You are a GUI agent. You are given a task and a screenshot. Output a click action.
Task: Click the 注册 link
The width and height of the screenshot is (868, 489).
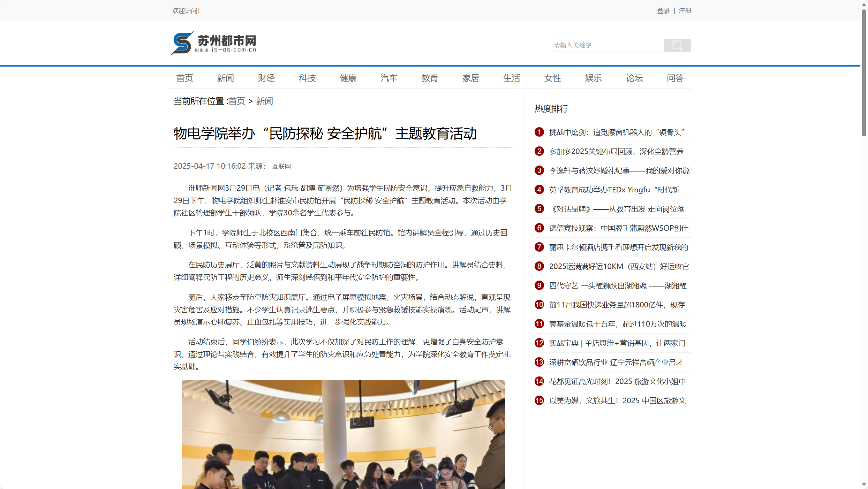pos(685,10)
